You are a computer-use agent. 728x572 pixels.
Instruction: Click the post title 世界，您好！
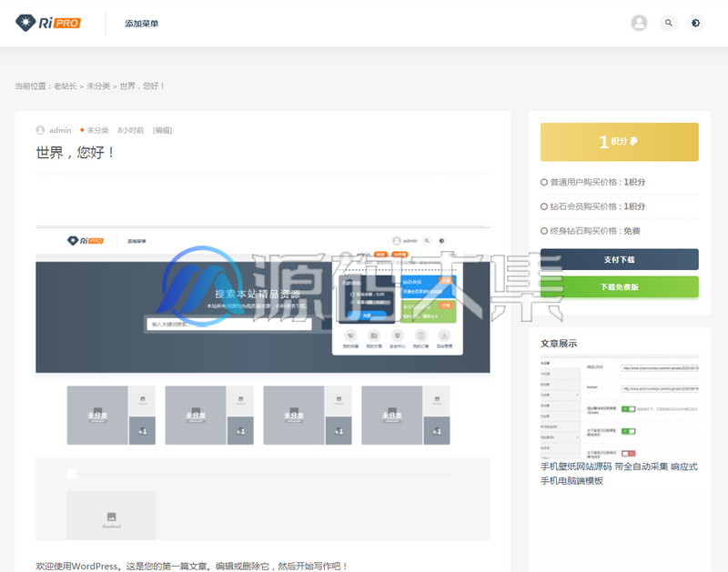pos(76,152)
